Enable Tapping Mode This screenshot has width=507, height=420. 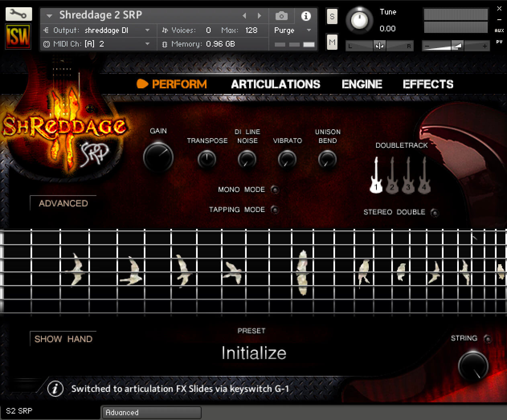(275, 209)
